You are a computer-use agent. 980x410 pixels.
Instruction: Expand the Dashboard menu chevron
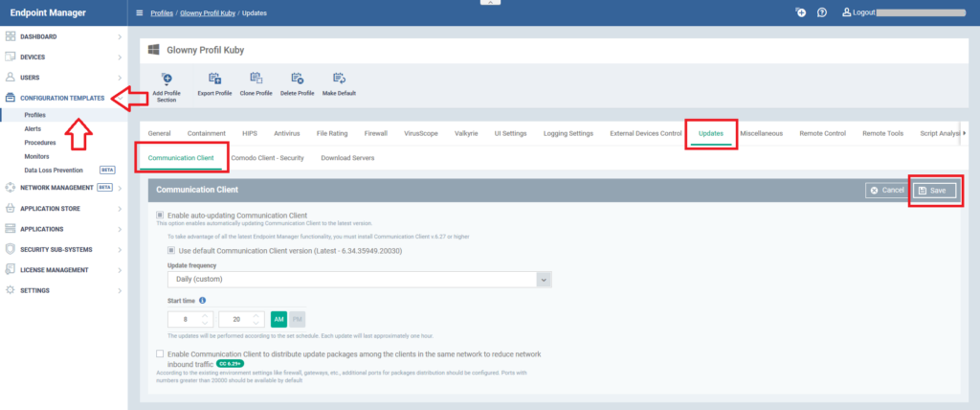pos(120,37)
